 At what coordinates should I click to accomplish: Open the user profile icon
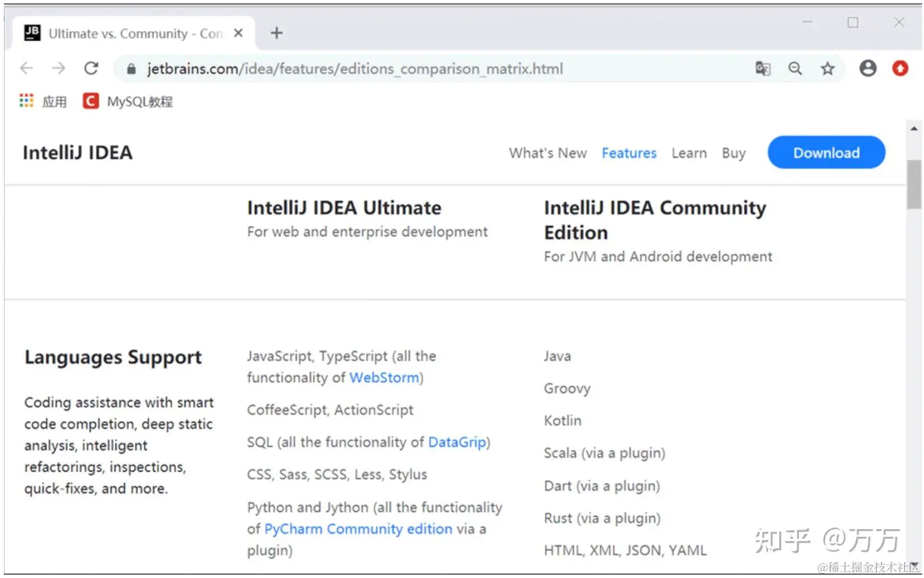(868, 68)
